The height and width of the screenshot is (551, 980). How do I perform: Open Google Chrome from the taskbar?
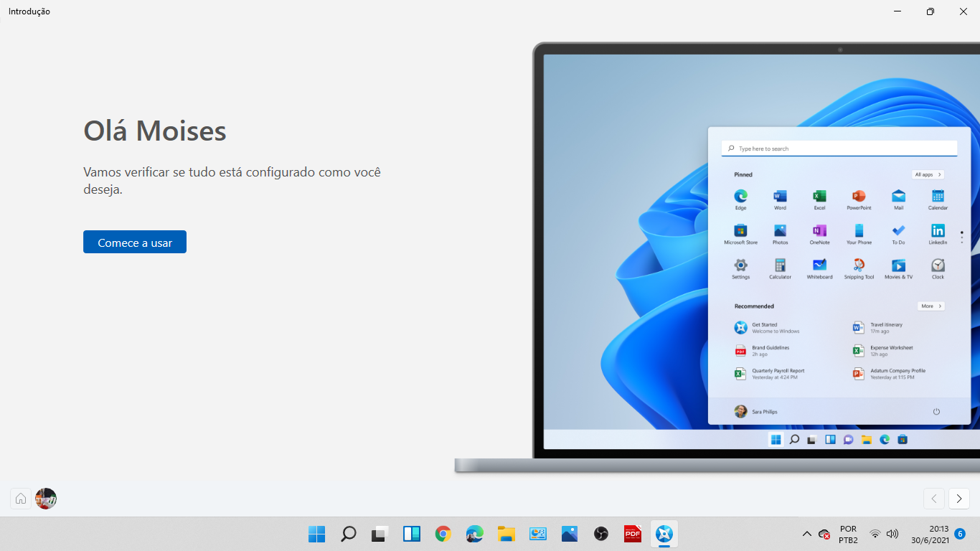[443, 534]
